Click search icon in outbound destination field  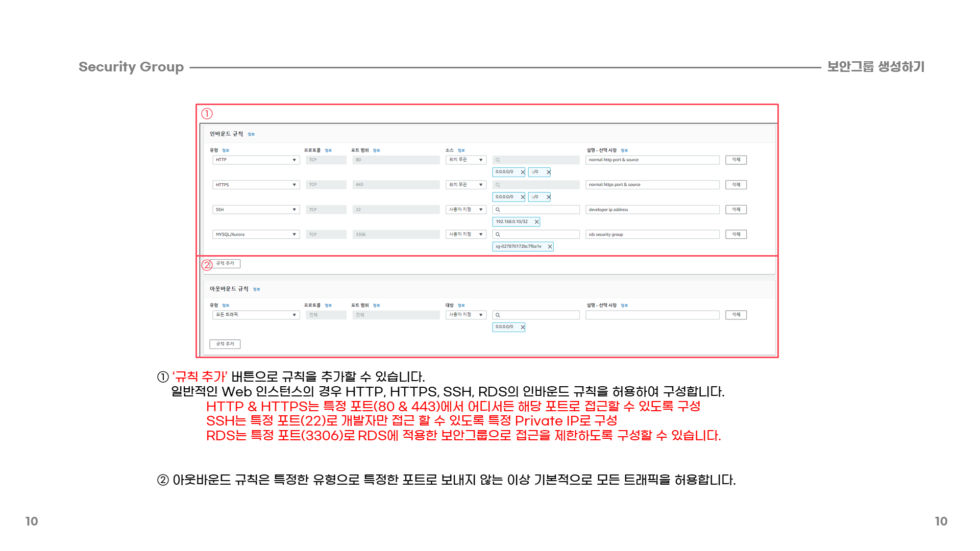[x=498, y=315]
